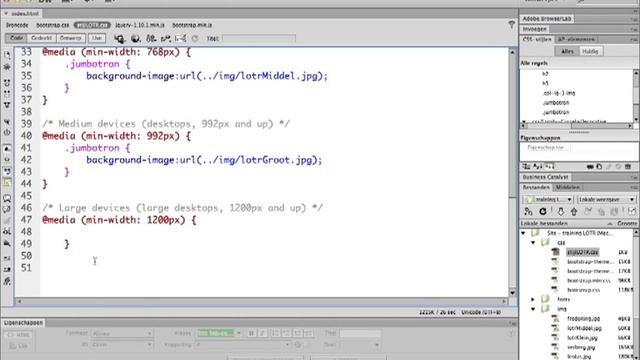Switch to Bestanden tab
This screenshot has width=640, height=360.
[536, 187]
